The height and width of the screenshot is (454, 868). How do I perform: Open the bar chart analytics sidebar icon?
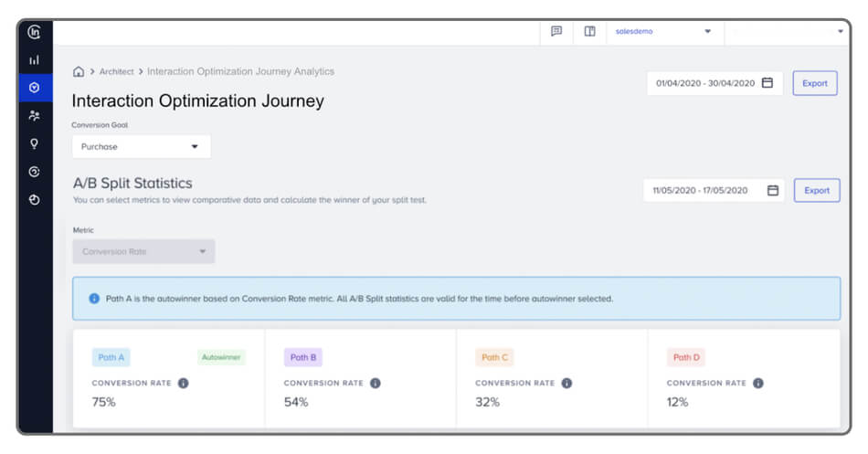[35, 60]
